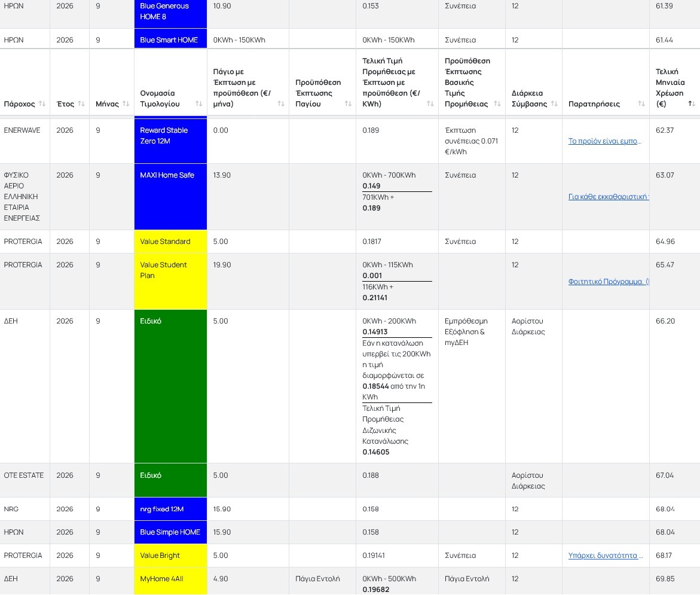
Task: Click the Blue Simple HOME tariff cell
Action: pos(170,532)
